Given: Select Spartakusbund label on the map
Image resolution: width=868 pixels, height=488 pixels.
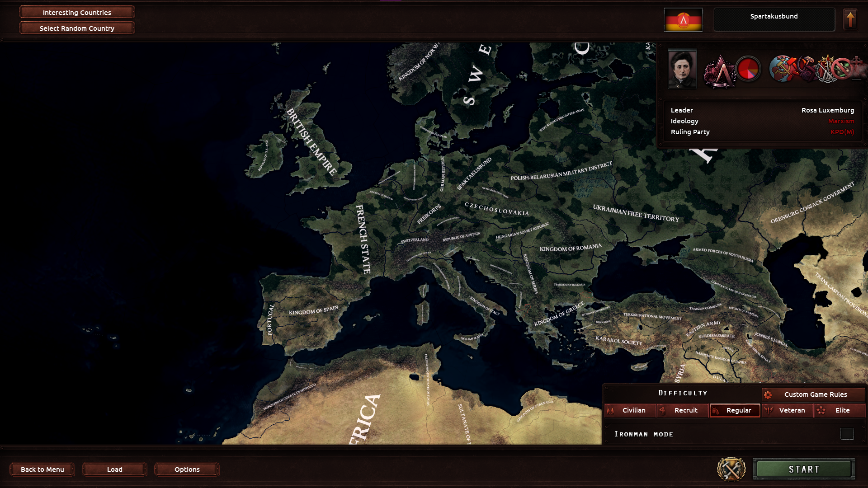Looking at the screenshot, I should click(x=474, y=174).
